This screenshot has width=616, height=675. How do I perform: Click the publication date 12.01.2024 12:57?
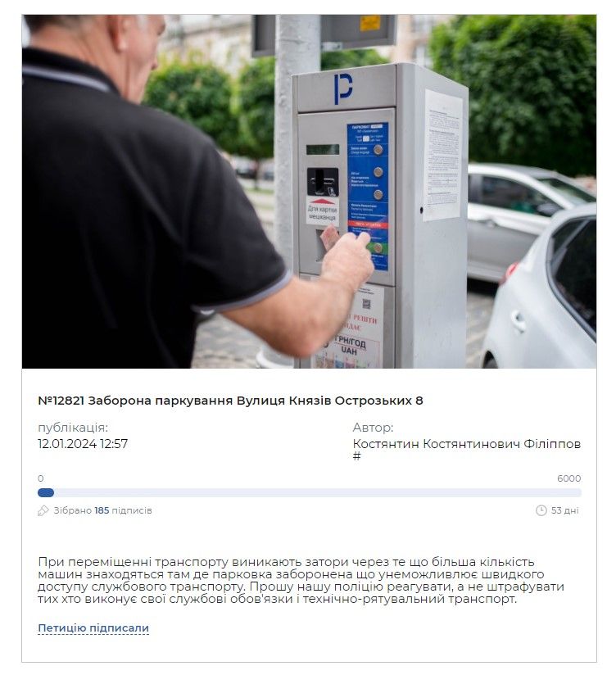83,444
